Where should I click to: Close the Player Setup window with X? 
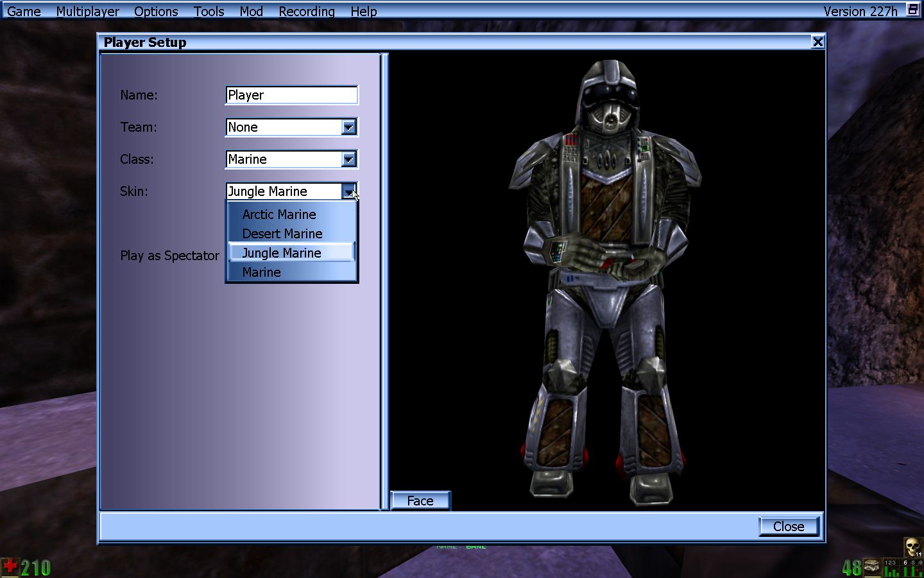pyautogui.click(x=817, y=42)
